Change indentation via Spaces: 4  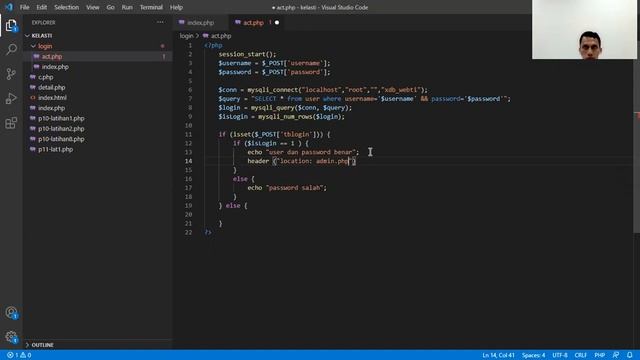tap(533, 355)
